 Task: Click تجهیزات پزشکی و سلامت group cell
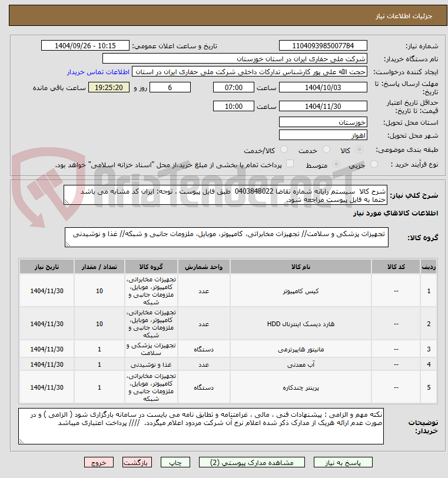pos(151,349)
